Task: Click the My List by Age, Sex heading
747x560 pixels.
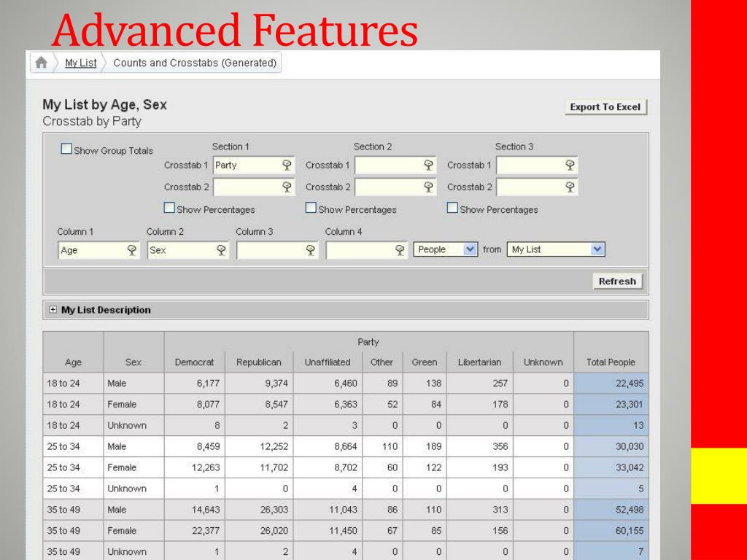Action: point(105,105)
